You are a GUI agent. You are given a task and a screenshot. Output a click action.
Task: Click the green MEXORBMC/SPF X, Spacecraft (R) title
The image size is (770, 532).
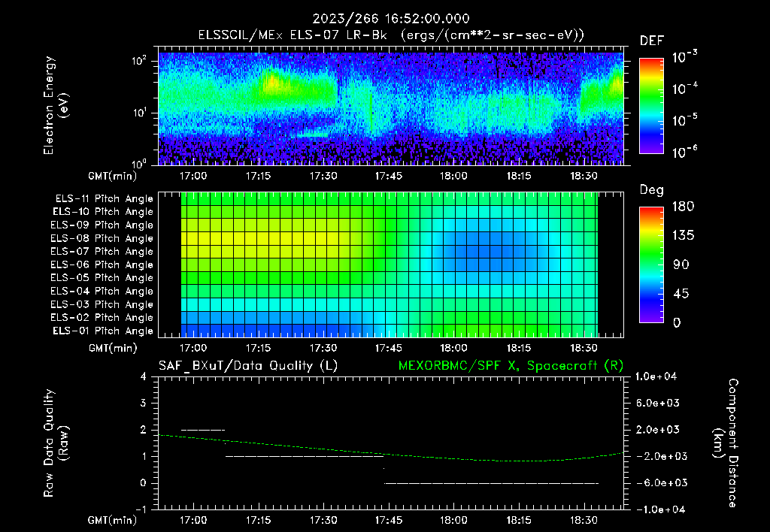click(x=511, y=366)
